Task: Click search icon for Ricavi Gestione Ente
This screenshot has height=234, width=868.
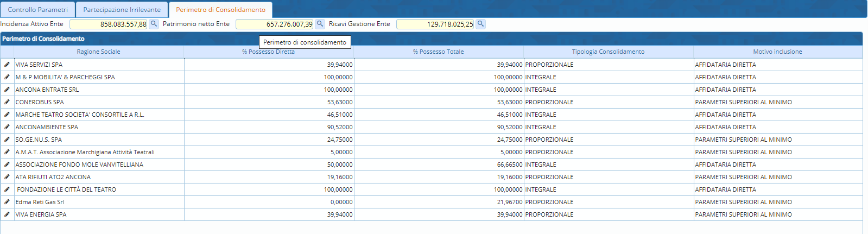Action: 480,24
